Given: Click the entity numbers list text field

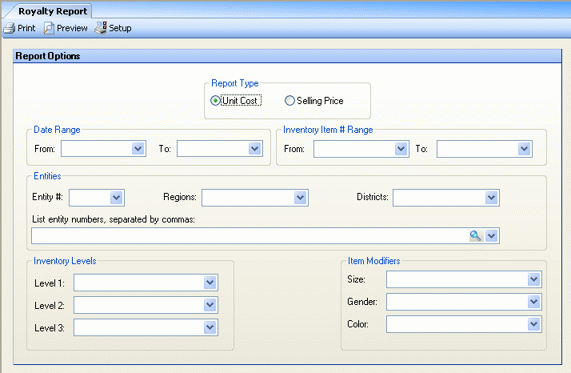Looking at the screenshot, I should click(x=250, y=236).
